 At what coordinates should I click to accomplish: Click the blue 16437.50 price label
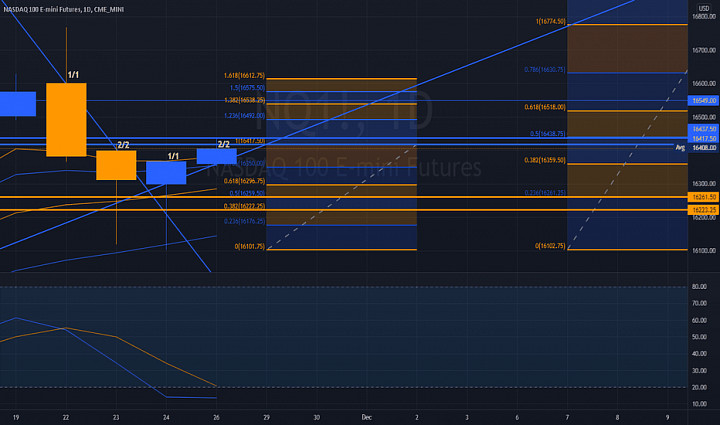pos(703,129)
